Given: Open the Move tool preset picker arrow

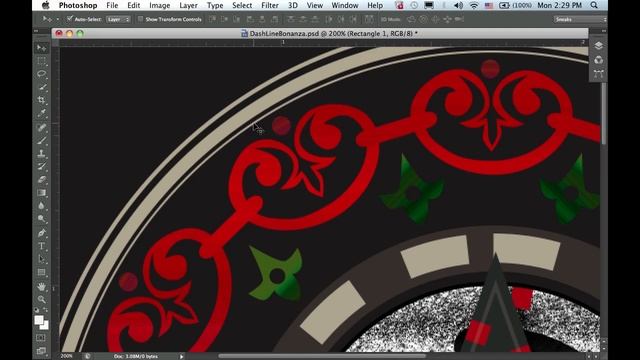Looking at the screenshot, I should coord(58,19).
